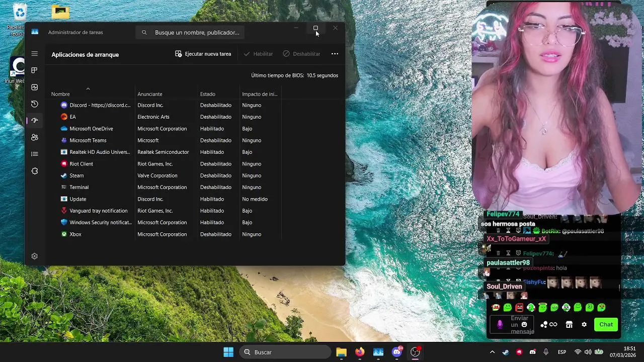Click the Discord app icon in startup list

coord(64,105)
